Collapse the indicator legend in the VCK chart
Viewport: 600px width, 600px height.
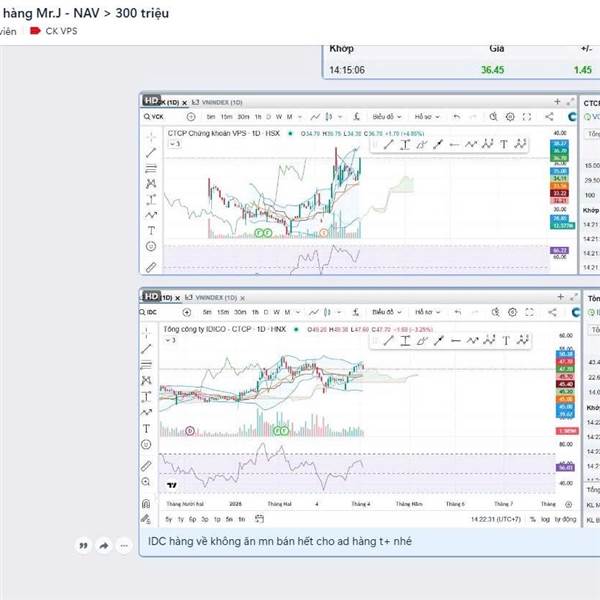pos(175,144)
